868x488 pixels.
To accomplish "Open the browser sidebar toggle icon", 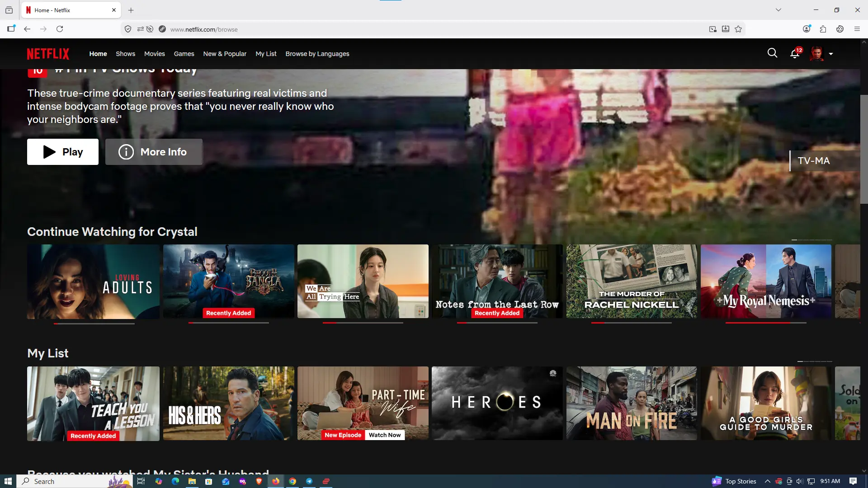I will pyautogui.click(x=11, y=29).
